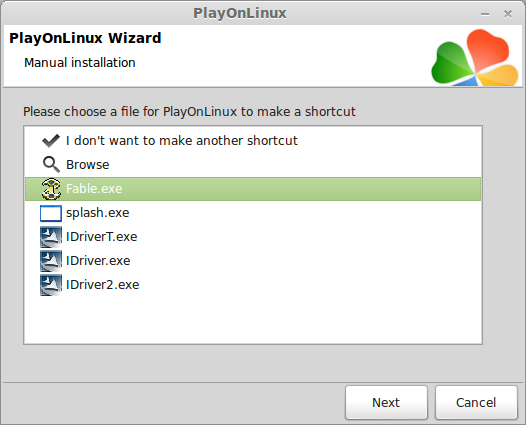Click the Next button
The width and height of the screenshot is (526, 425).
coord(386,403)
